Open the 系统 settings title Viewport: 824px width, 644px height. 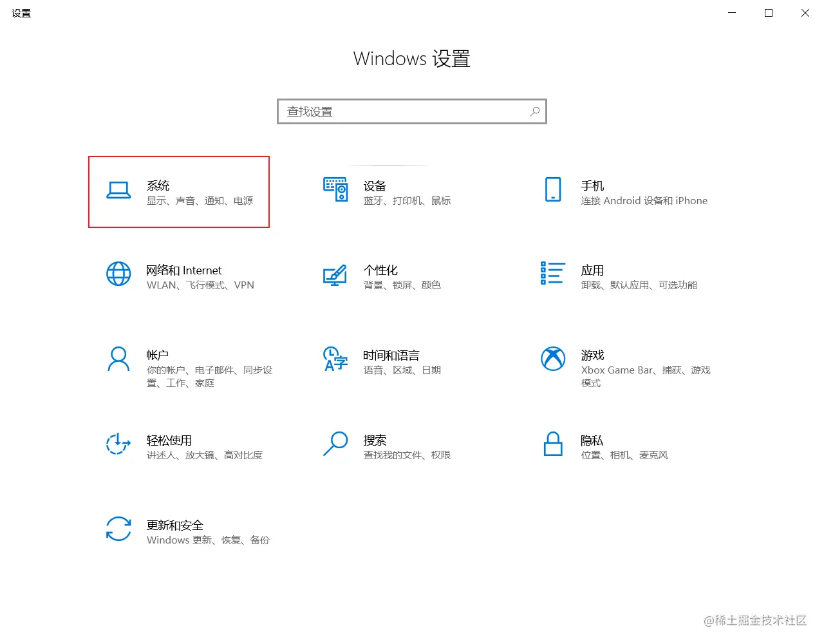pos(158,185)
